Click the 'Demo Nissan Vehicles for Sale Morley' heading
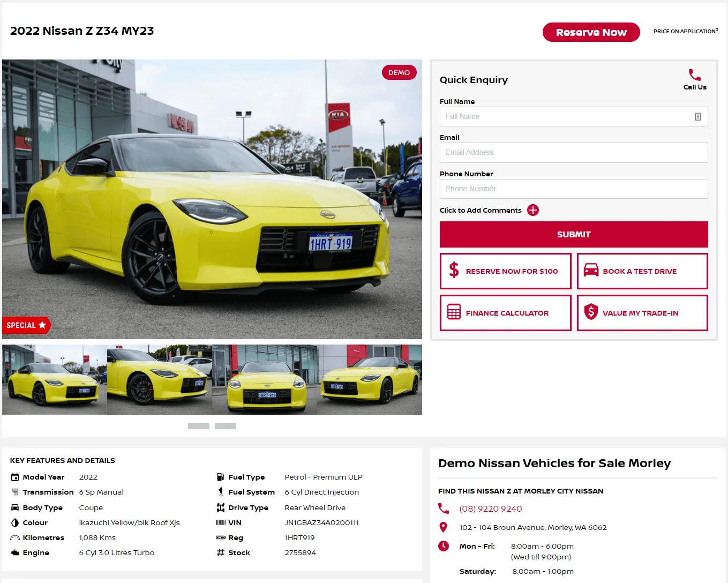The height and width of the screenshot is (583, 728). 554,463
